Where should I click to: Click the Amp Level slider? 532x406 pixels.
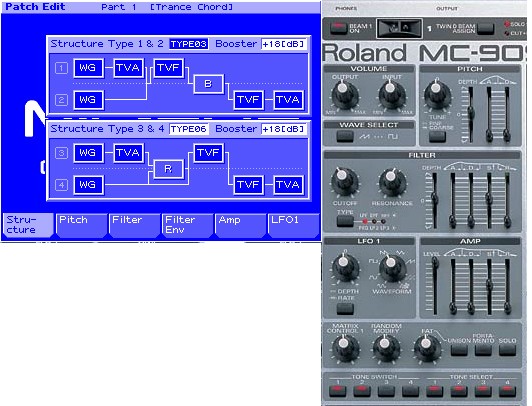(x=435, y=286)
